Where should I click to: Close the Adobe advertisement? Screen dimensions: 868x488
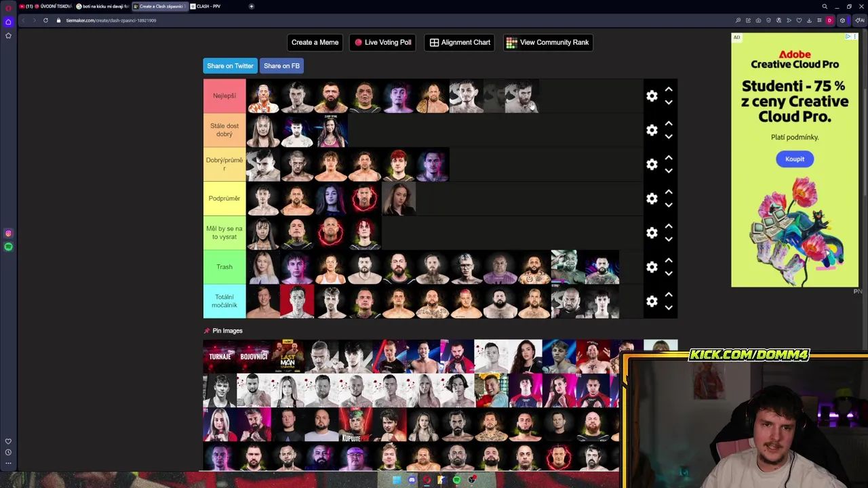[x=854, y=37]
